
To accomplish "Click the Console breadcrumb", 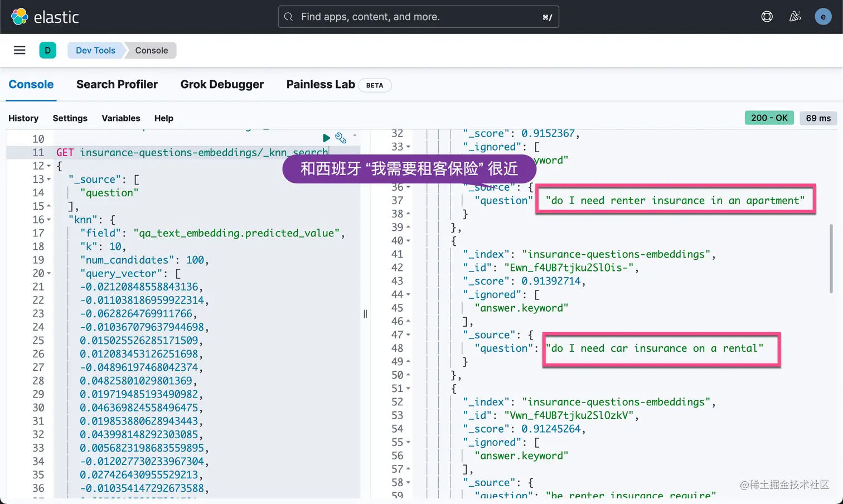I will [151, 50].
